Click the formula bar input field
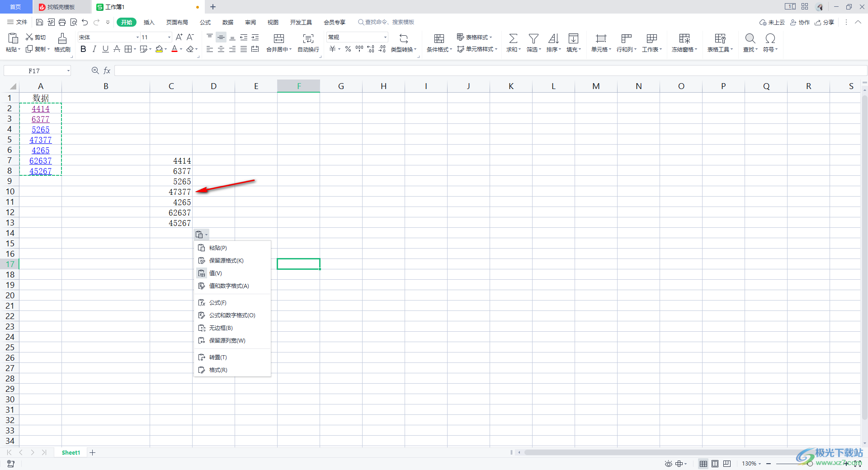The height and width of the screenshot is (470, 868). 491,70
